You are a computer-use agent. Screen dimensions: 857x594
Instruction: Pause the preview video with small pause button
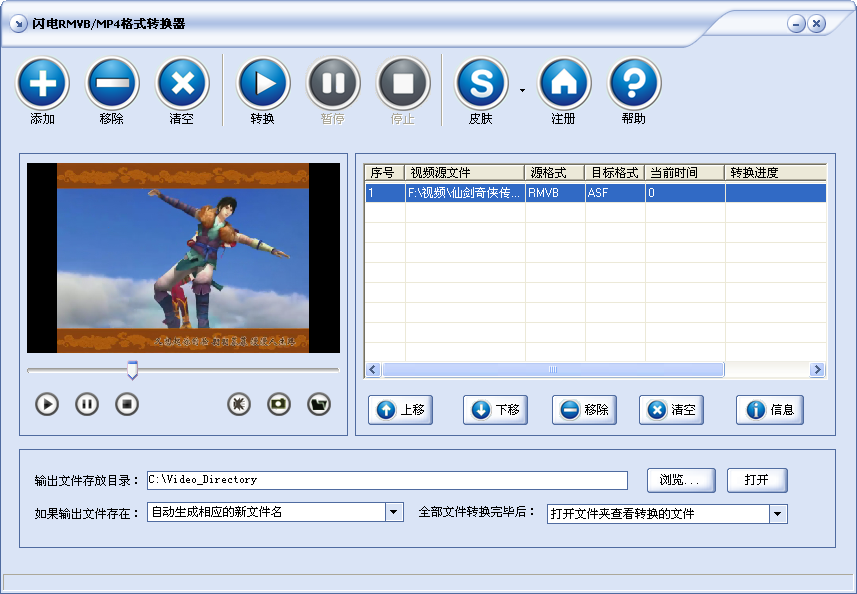coord(87,404)
